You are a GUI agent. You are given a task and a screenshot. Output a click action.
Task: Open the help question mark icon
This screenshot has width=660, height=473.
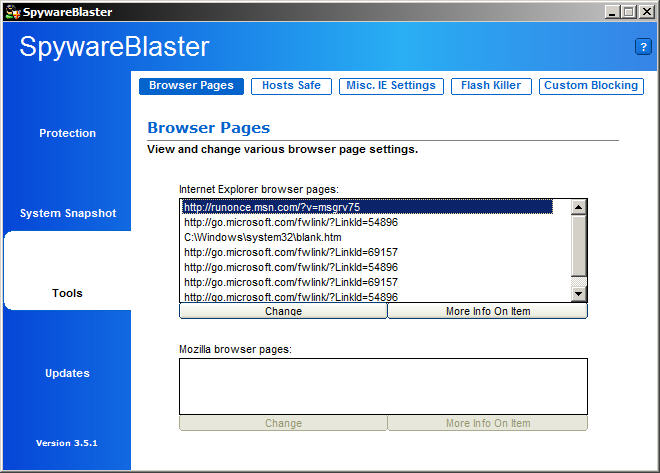point(643,47)
